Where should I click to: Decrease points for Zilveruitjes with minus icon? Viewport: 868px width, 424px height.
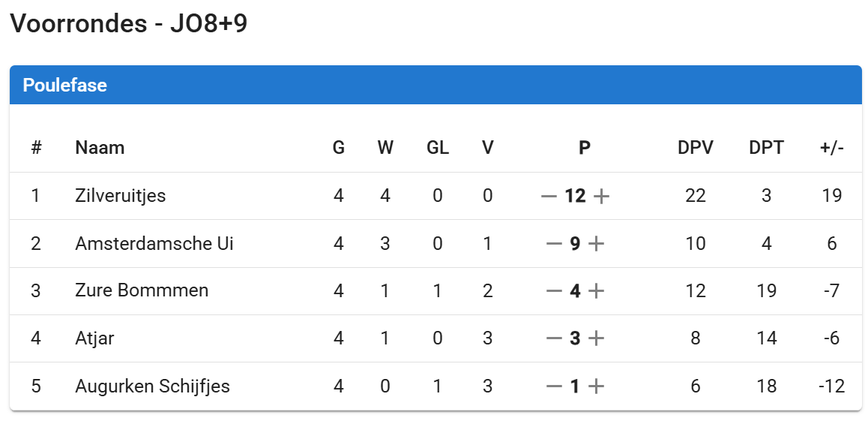[549, 197]
